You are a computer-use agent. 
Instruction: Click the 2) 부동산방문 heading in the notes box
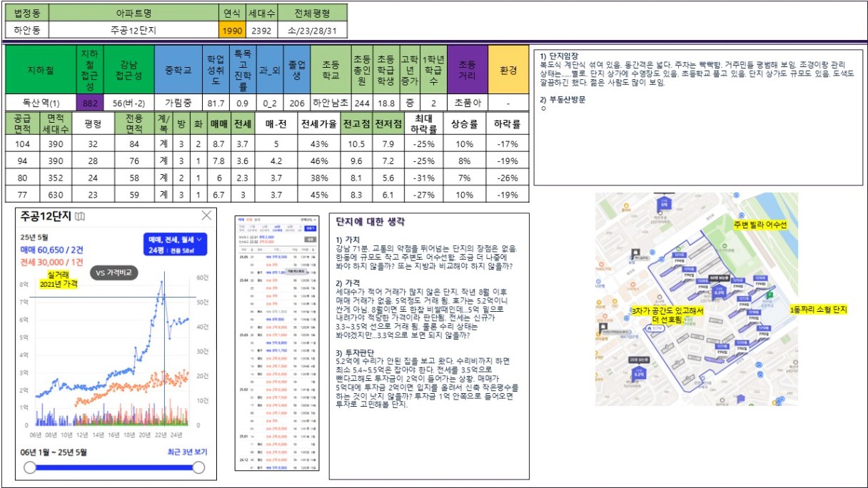pos(562,99)
